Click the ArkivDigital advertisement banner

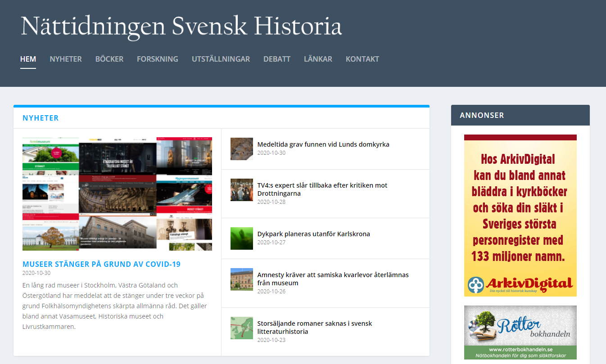520,216
